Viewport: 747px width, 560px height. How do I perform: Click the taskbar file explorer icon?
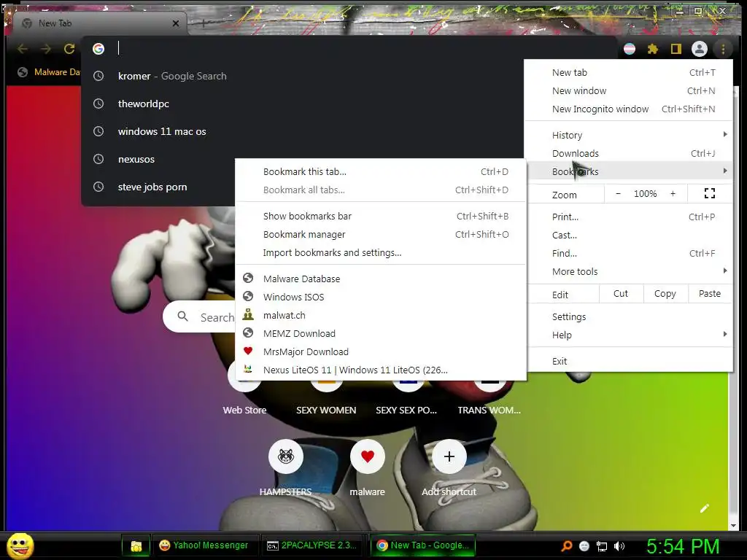click(x=136, y=545)
